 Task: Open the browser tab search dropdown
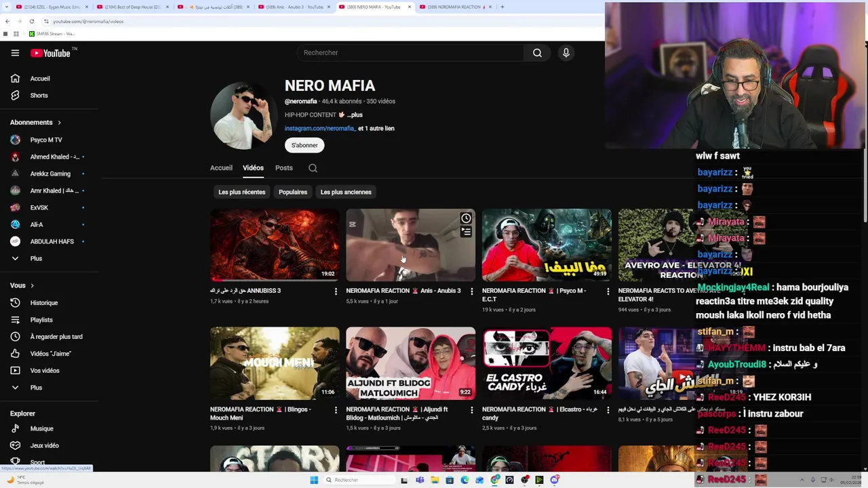[x=7, y=7]
